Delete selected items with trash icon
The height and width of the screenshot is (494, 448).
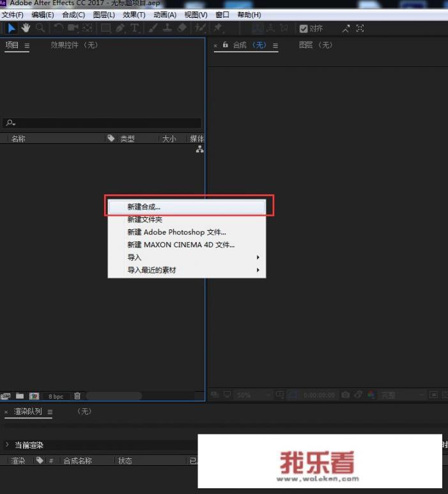point(77,396)
